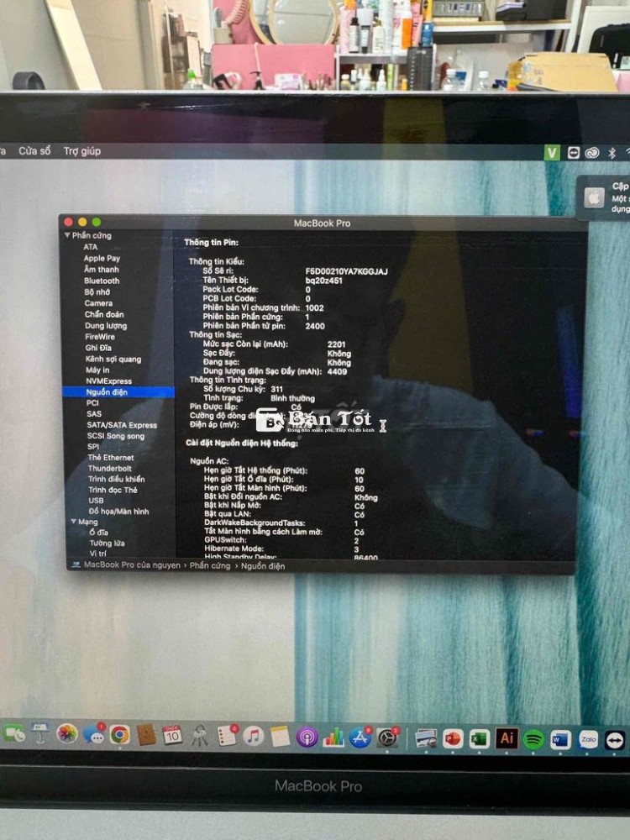Screen dimensions: 630x840
Task: Open the purple Podcasts app
Action: pyautogui.click(x=307, y=738)
